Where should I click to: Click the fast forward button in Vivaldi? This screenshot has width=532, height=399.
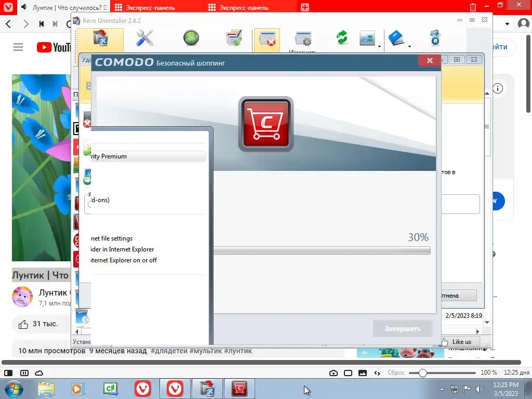[55, 24]
